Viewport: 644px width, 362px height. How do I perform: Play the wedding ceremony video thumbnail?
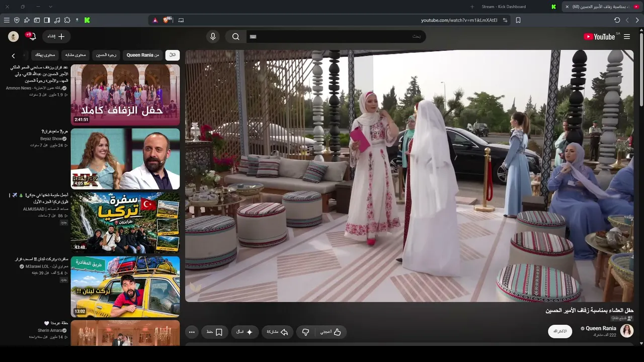[125, 95]
